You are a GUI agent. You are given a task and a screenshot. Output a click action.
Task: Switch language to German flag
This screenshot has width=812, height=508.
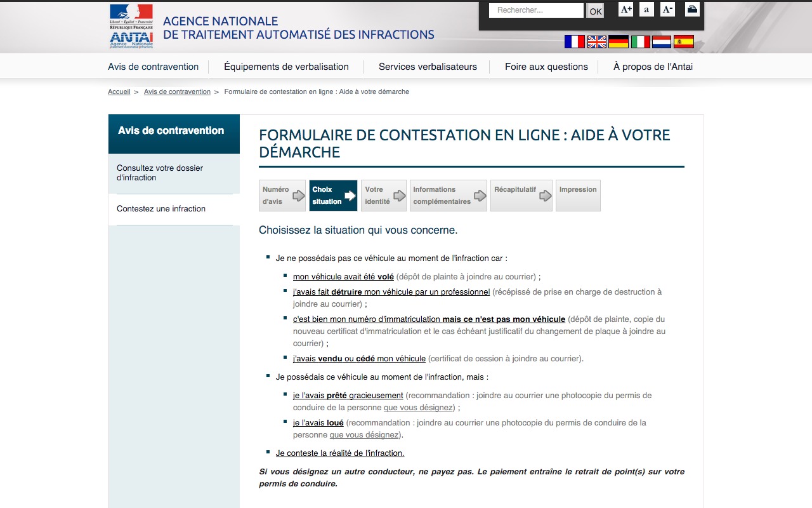619,42
